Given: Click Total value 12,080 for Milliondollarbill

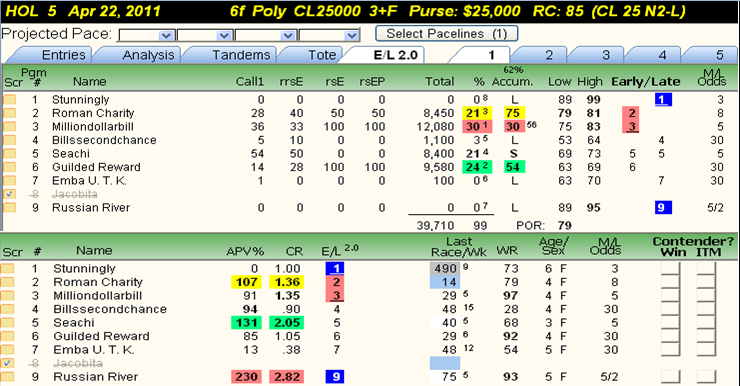Looking at the screenshot, I should [435, 126].
